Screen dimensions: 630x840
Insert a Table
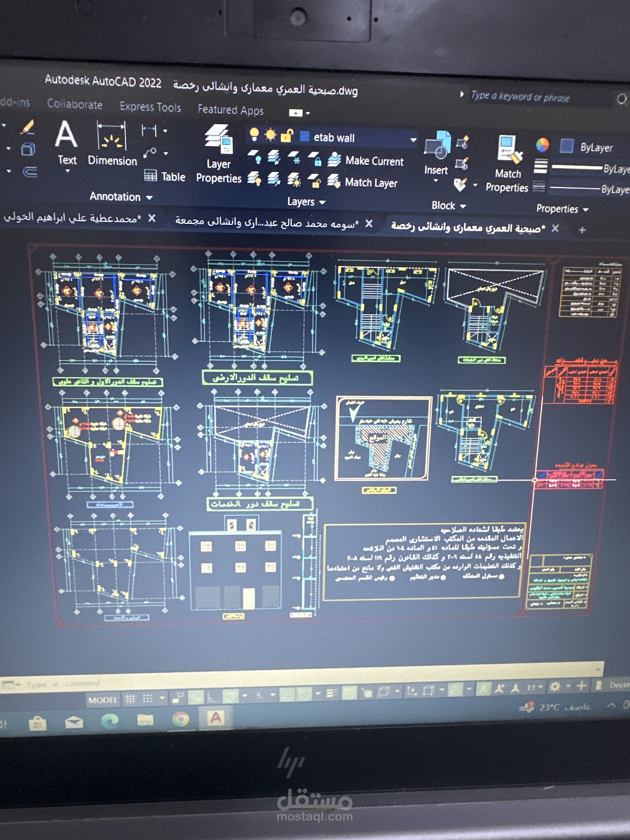click(165, 176)
